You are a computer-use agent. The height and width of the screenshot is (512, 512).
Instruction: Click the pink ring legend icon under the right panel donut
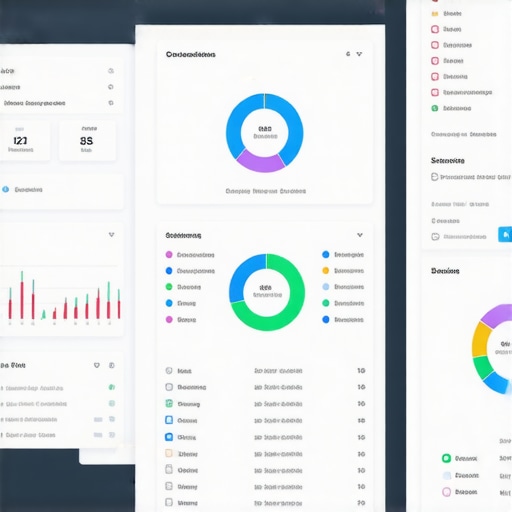(x=446, y=492)
